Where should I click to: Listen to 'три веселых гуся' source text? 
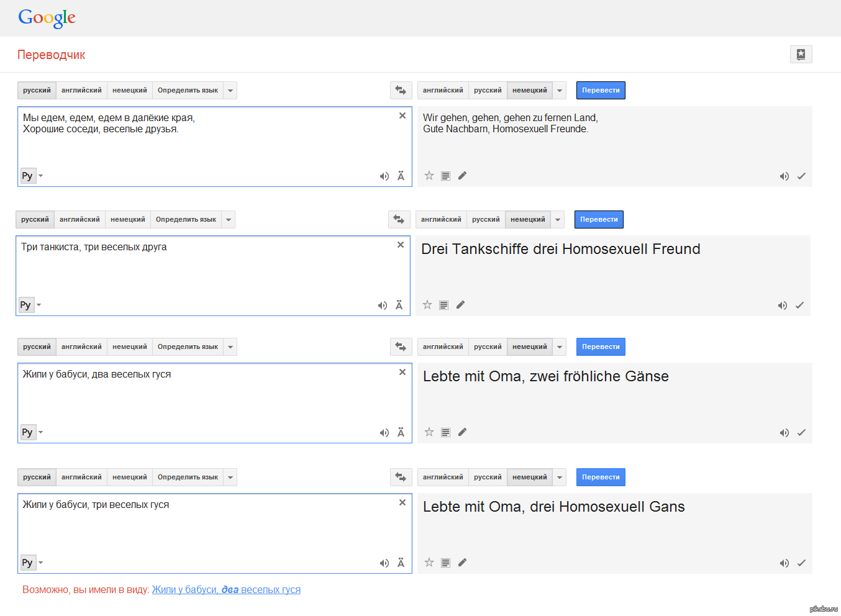[x=384, y=563]
